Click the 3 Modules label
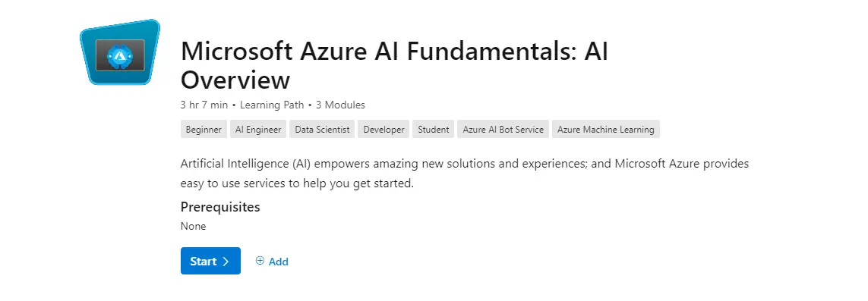This screenshot has width=868, height=301. (340, 105)
